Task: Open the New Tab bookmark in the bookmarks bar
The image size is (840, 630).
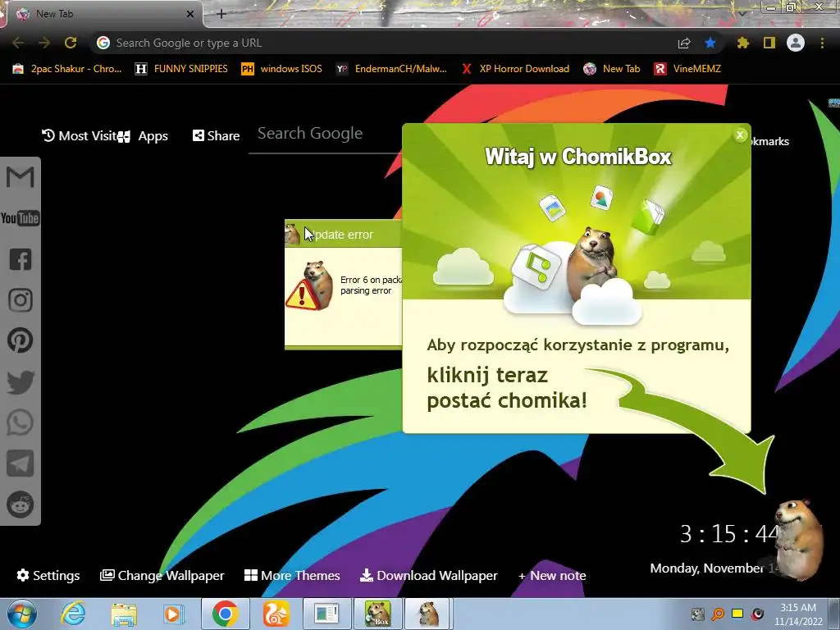Action: click(612, 69)
